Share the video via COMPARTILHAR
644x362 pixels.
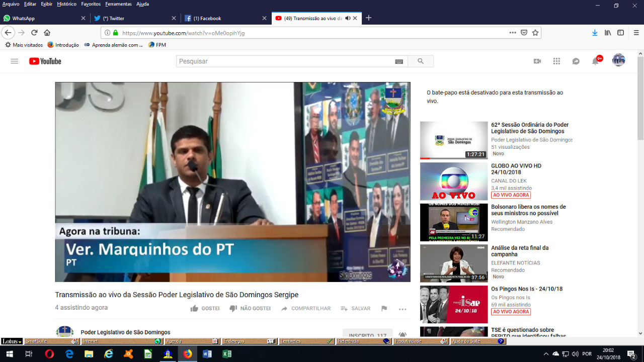pos(305,309)
